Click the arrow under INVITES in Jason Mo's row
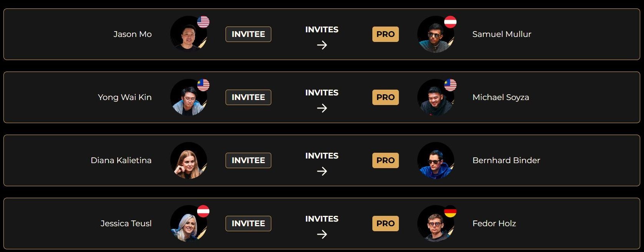The width and height of the screenshot is (644, 252). click(322, 45)
